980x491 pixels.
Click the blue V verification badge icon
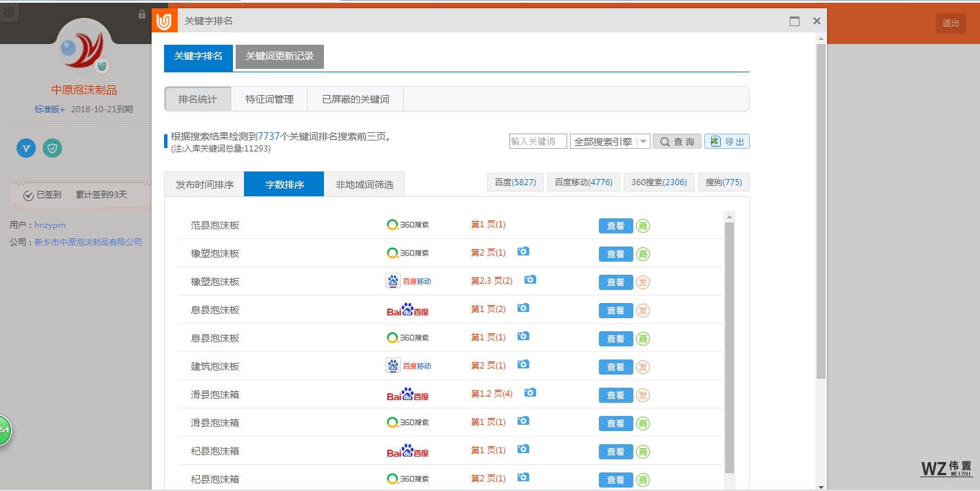(26, 147)
